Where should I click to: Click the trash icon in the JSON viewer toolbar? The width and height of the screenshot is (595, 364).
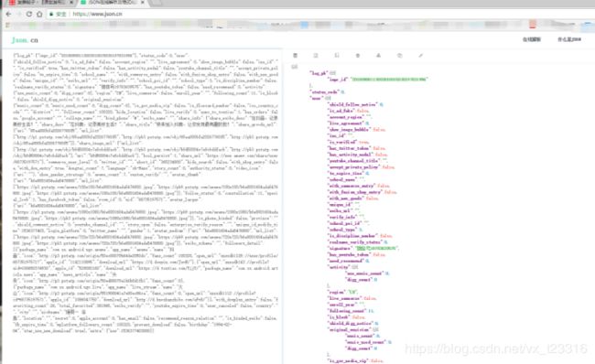(357, 56)
